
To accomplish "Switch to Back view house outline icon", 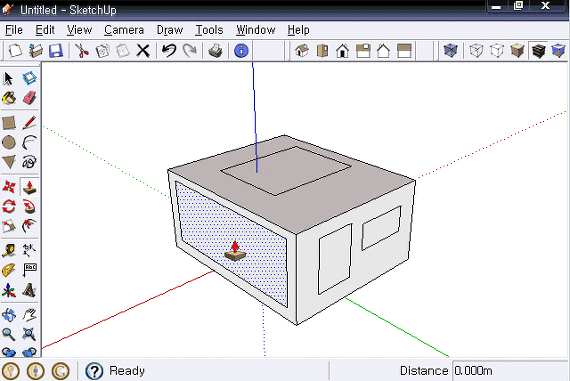I will (383, 51).
